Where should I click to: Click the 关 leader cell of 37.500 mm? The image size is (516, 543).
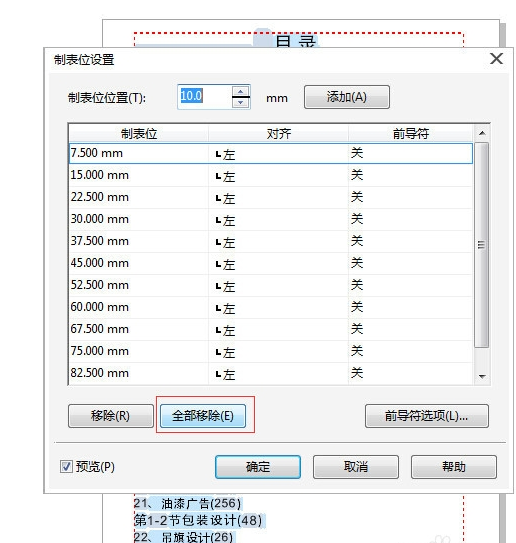410,241
